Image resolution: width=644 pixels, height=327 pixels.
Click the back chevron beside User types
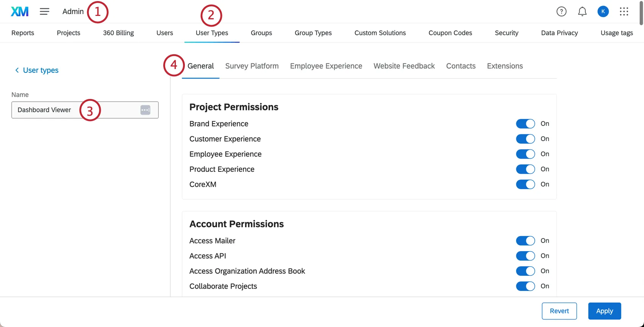(x=17, y=70)
